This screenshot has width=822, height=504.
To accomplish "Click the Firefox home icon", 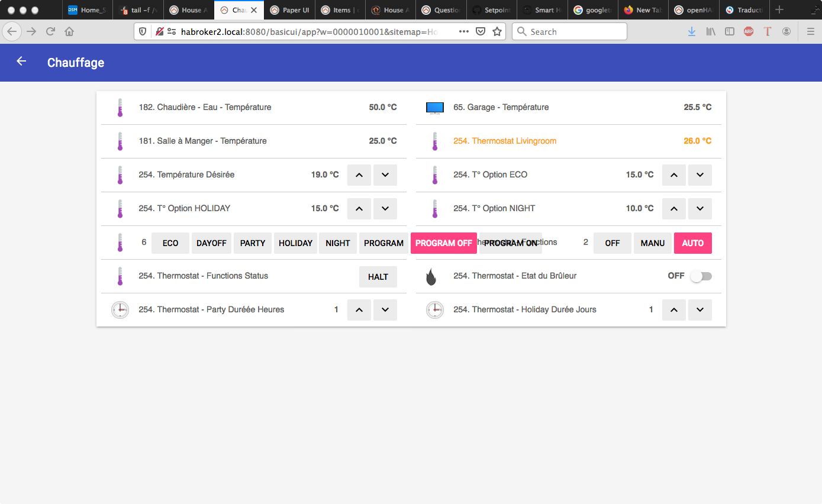I will 69,32.
